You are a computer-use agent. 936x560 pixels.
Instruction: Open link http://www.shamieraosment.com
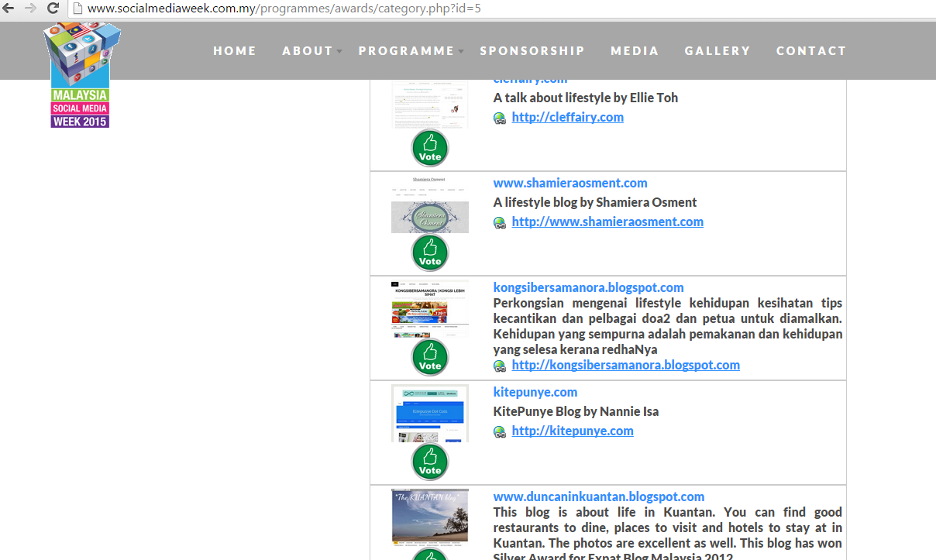[x=607, y=222]
